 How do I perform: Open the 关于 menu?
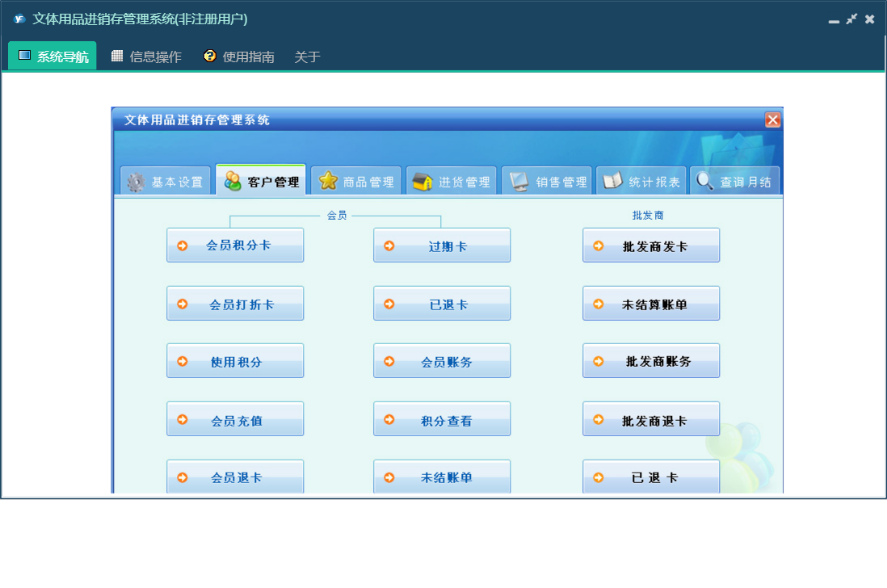[x=307, y=57]
